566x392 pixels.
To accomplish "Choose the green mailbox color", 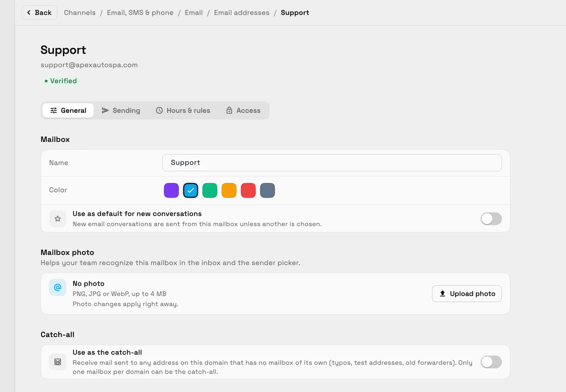I will coord(210,191).
